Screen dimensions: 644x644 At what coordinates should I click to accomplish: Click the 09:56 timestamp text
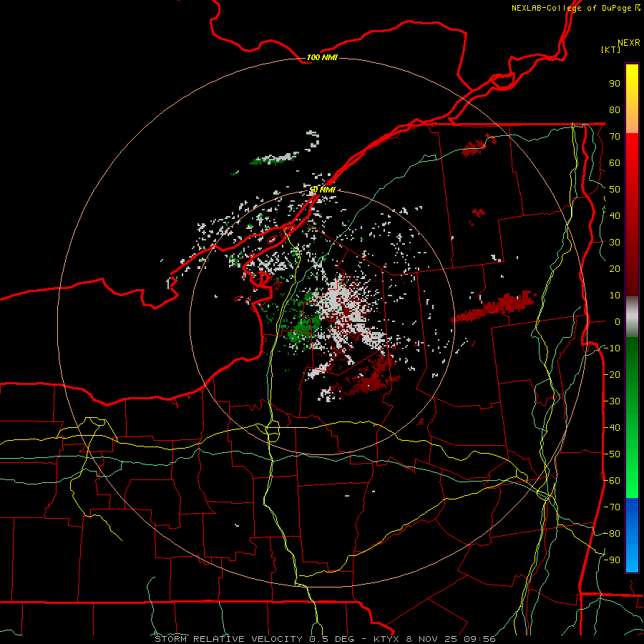[x=479, y=639]
